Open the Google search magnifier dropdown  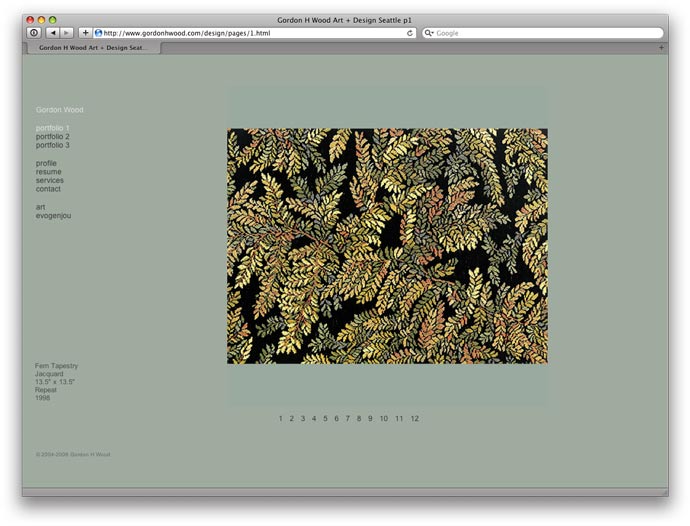click(x=429, y=33)
